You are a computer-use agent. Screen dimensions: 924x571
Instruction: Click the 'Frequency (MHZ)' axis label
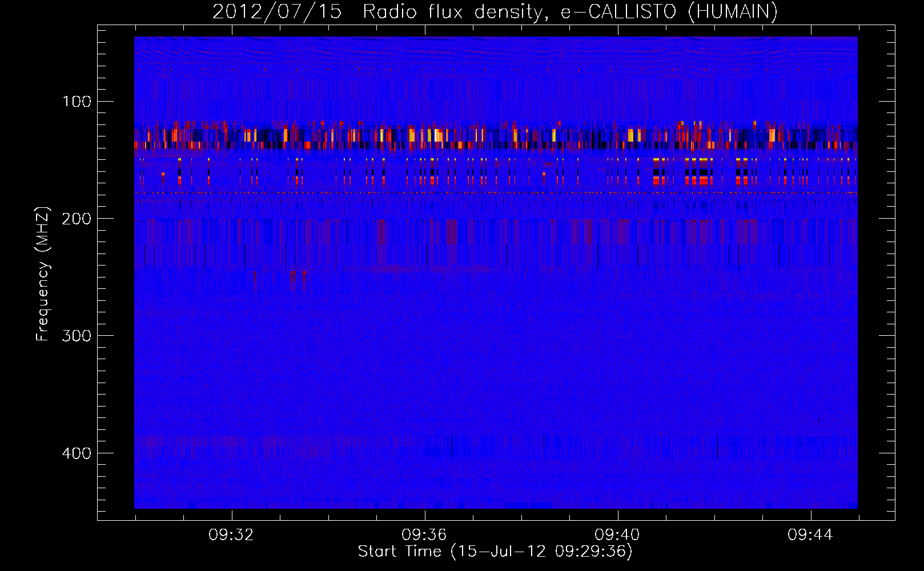coord(43,274)
